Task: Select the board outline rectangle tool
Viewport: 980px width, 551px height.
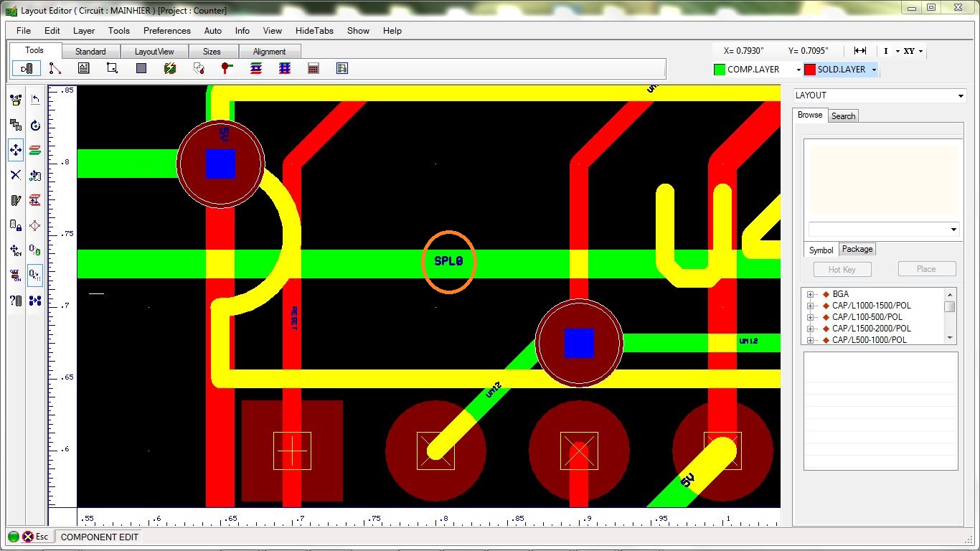Action: (x=113, y=69)
